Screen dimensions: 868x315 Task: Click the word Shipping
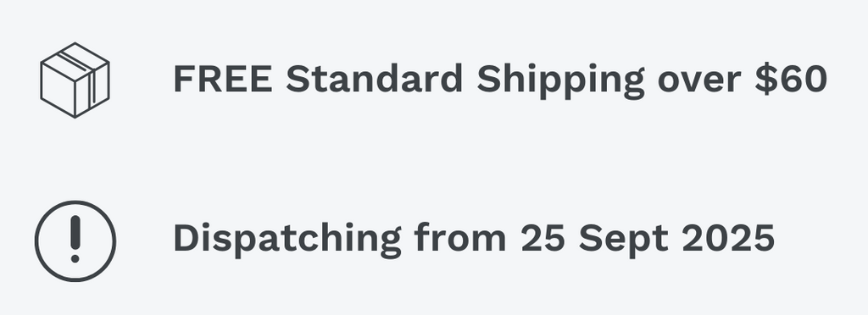pos(561,80)
